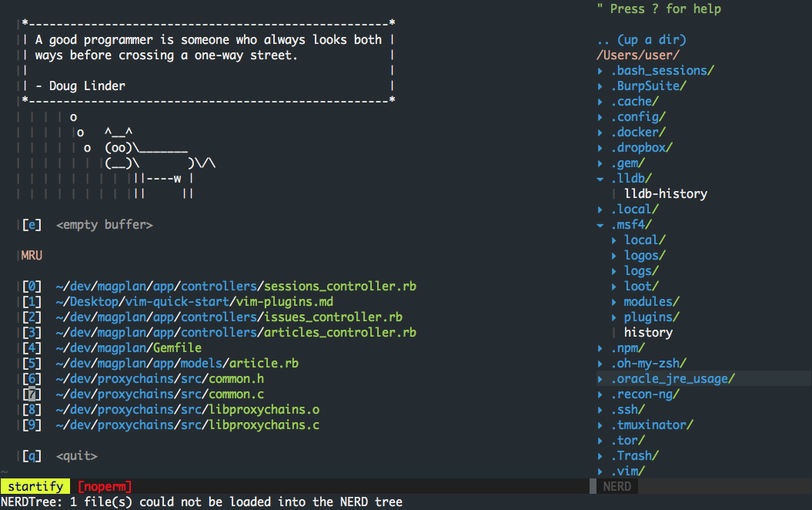Expand the .BurpSuite directory arrow
The image size is (812, 510).
click(x=600, y=86)
